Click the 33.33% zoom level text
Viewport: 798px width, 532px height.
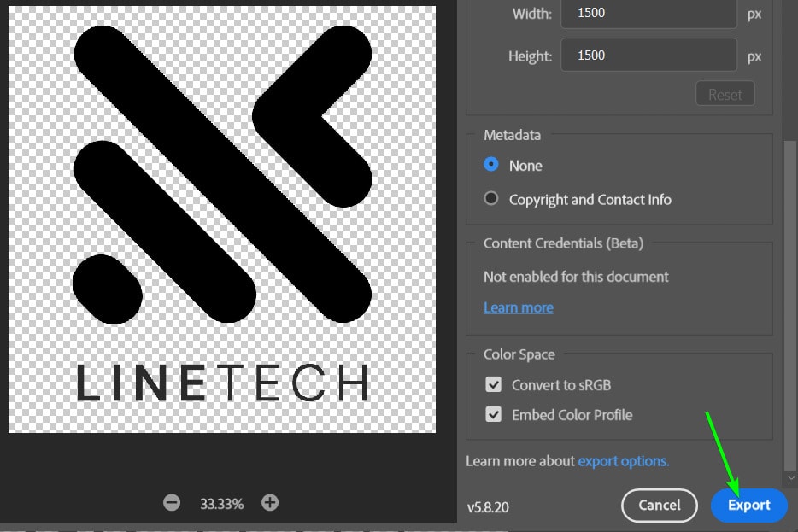point(221,504)
